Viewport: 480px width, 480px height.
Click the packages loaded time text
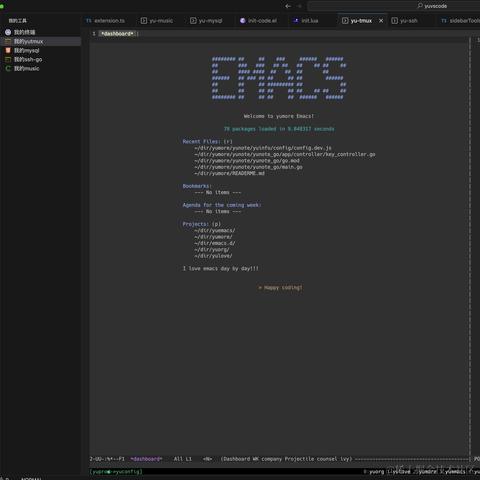pyautogui.click(x=279, y=129)
